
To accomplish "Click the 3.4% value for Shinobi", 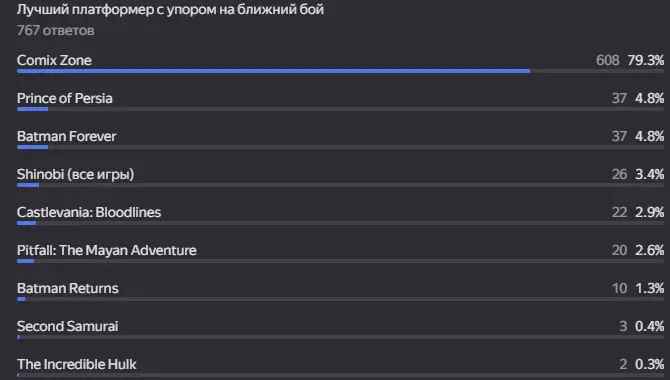I will coord(649,174).
